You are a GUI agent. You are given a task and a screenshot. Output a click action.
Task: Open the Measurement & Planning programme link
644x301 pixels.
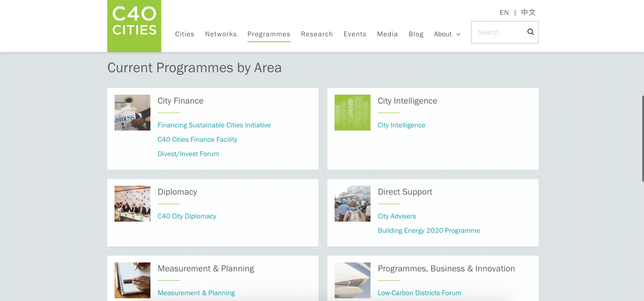196,293
